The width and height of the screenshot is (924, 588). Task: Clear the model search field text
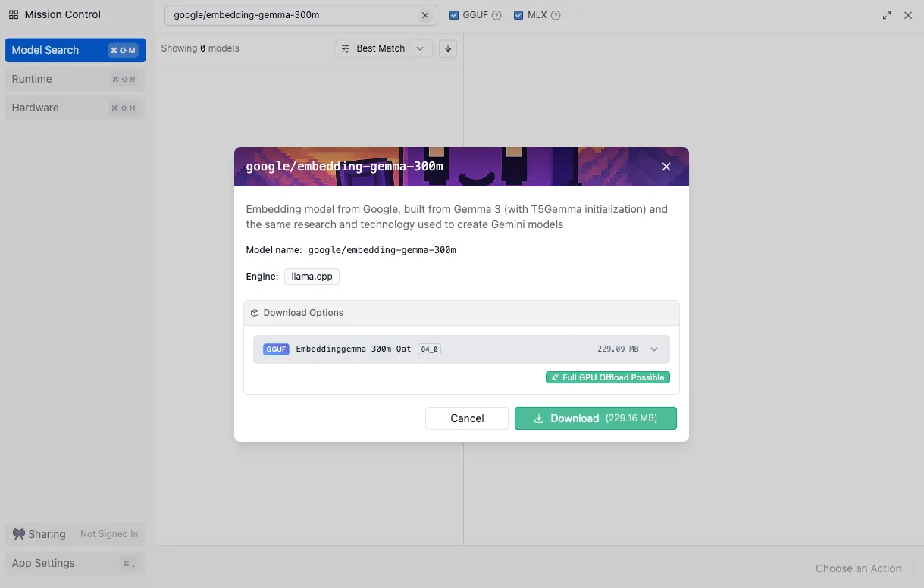(425, 15)
